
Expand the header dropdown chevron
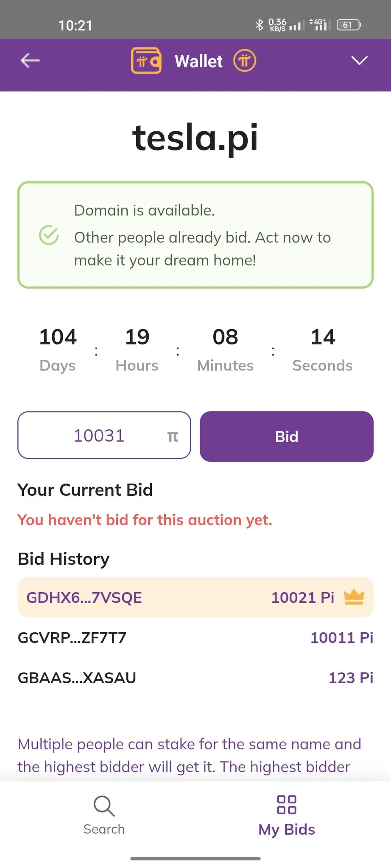pos(360,61)
